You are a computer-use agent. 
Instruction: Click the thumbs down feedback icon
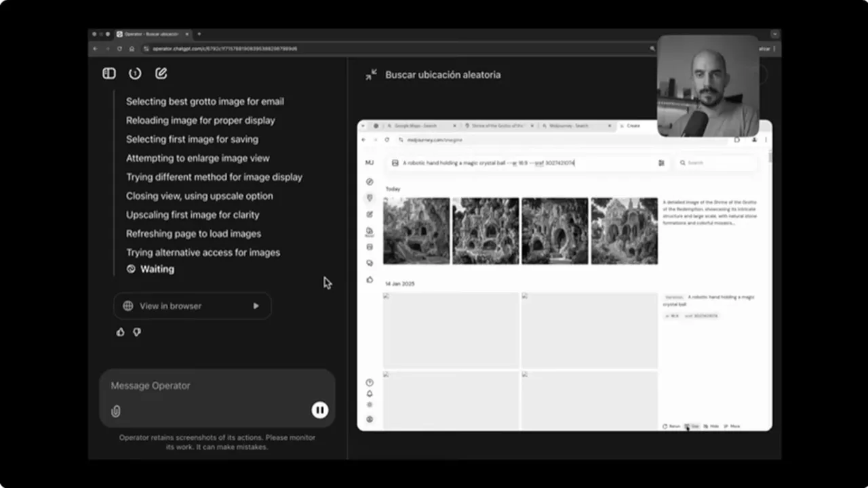137,332
